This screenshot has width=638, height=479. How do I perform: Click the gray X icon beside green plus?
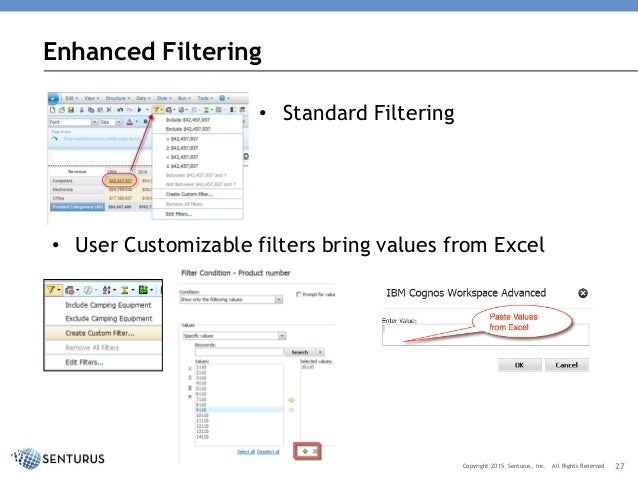315,451
